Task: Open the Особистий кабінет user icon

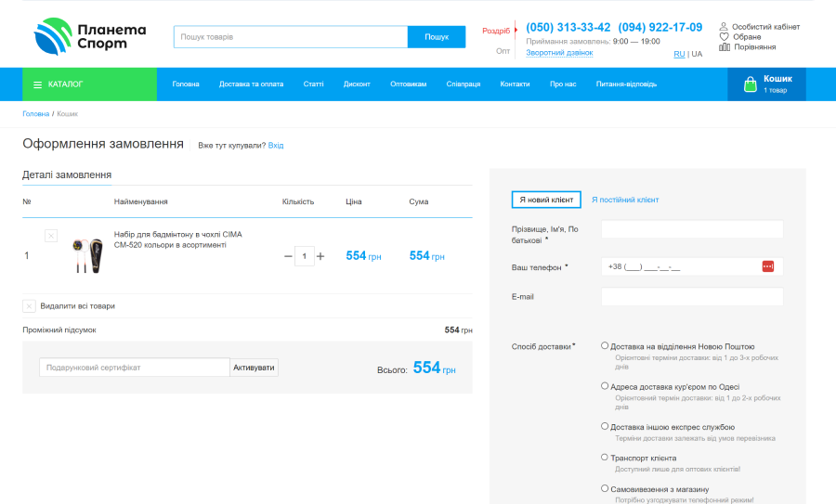Action: pyautogui.click(x=724, y=26)
